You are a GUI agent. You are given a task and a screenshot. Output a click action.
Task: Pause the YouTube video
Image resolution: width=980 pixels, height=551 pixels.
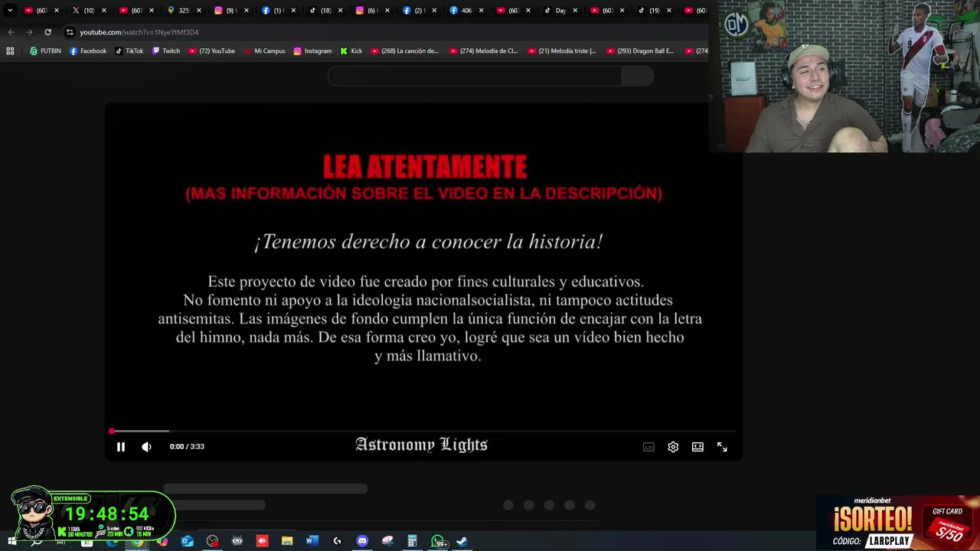pyautogui.click(x=120, y=447)
